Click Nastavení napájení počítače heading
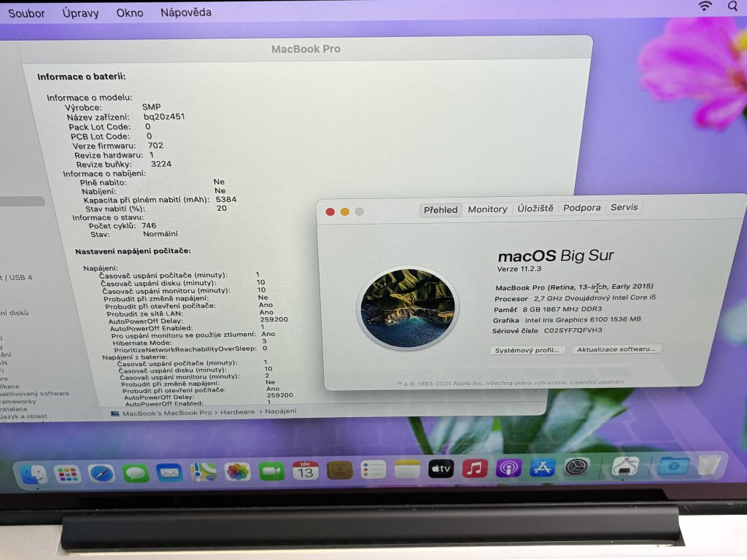This screenshot has height=560, width=747. click(133, 251)
